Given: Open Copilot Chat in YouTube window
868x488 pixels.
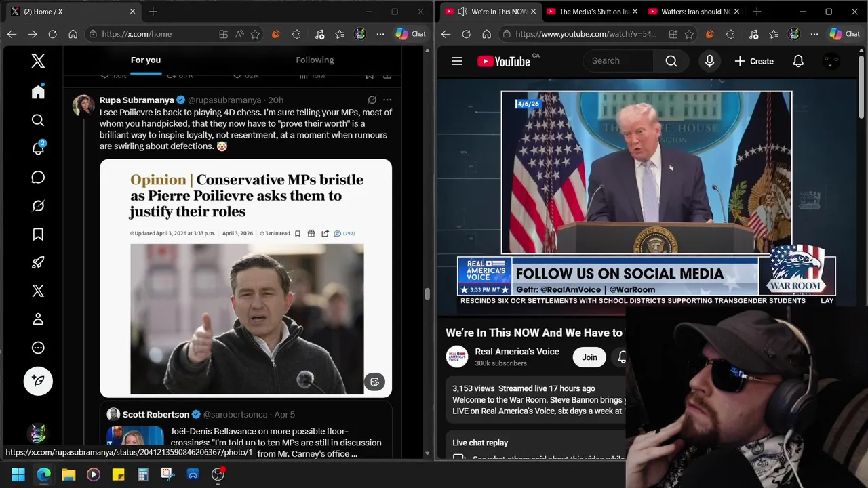Looking at the screenshot, I should 845,34.
